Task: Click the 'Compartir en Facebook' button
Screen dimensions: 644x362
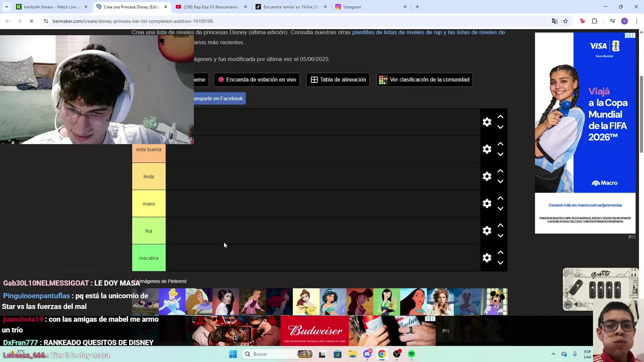Action: pyautogui.click(x=219, y=99)
